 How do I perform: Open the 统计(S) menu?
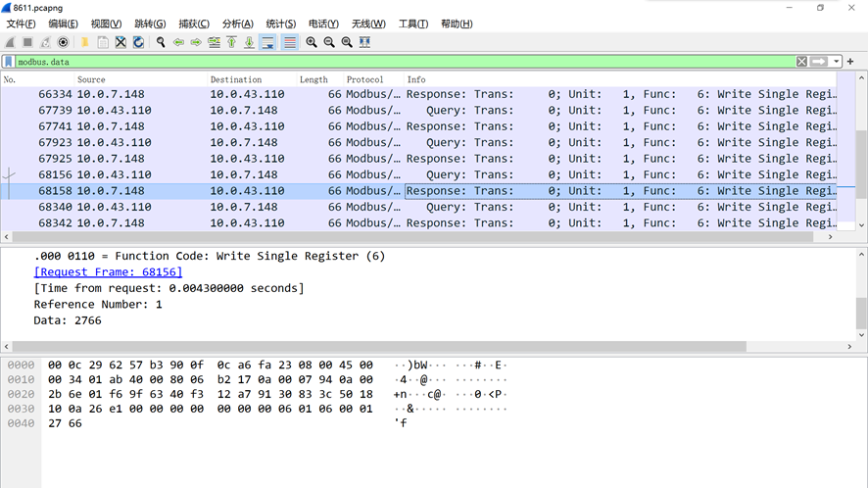pos(281,24)
